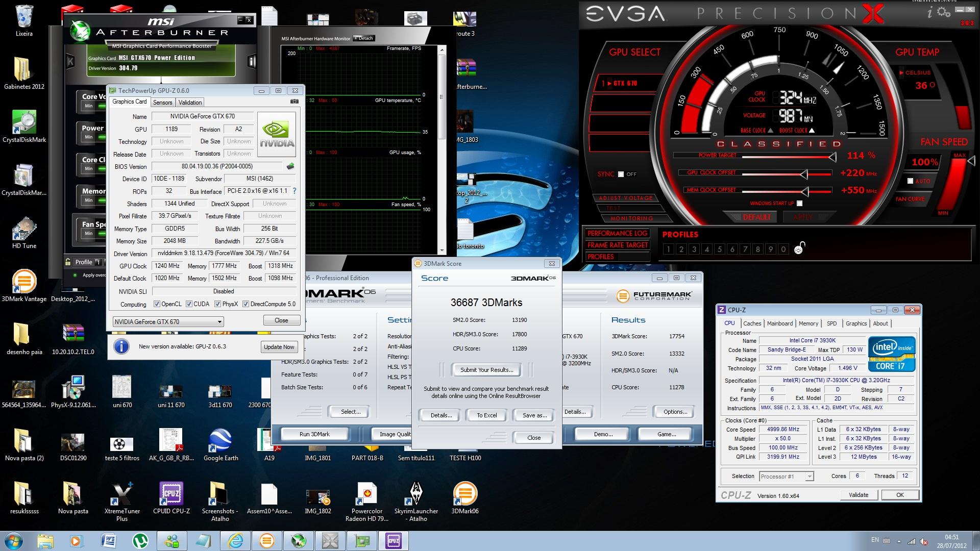The width and height of the screenshot is (980, 551).
Task: Click the BIOS save chip icon in GPU-Z
Action: 290,166
